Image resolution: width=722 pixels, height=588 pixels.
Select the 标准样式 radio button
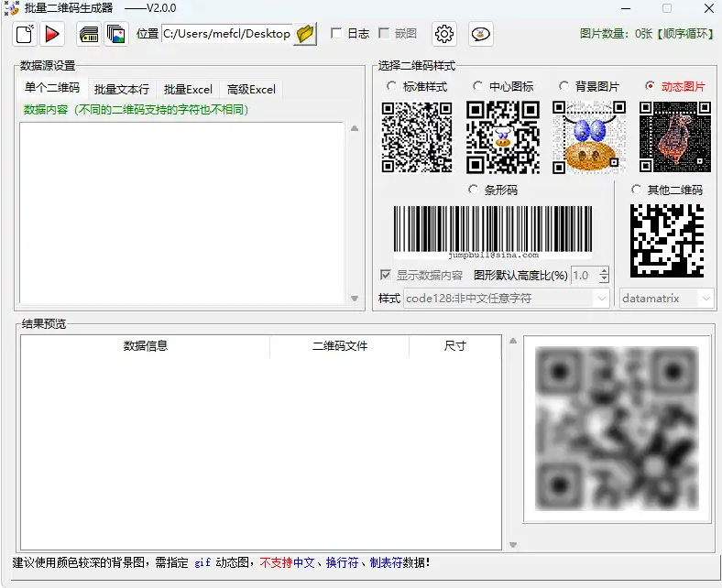point(393,86)
